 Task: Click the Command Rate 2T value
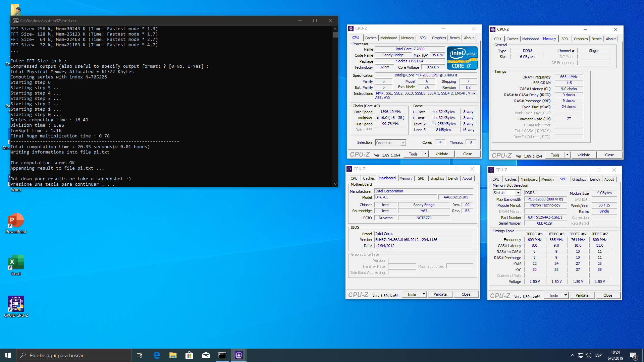[x=569, y=119]
